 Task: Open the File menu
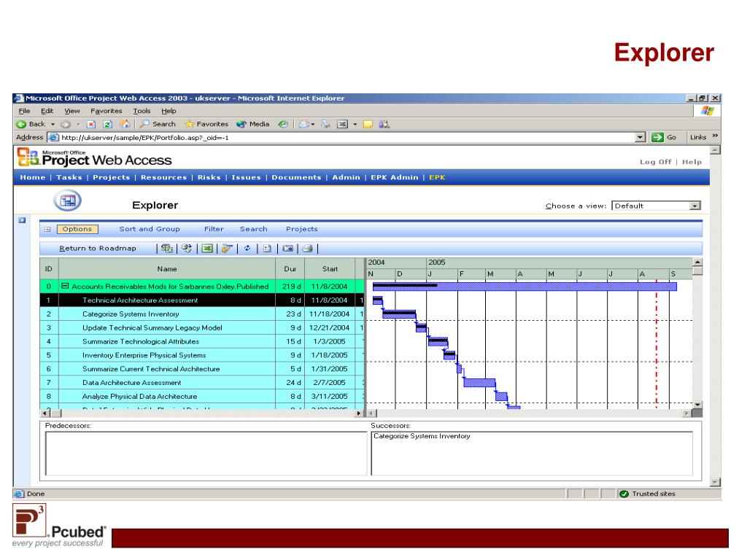point(24,111)
